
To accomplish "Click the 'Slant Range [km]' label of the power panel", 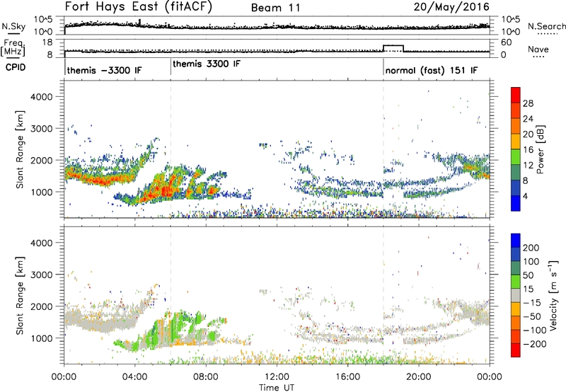I will [20, 149].
